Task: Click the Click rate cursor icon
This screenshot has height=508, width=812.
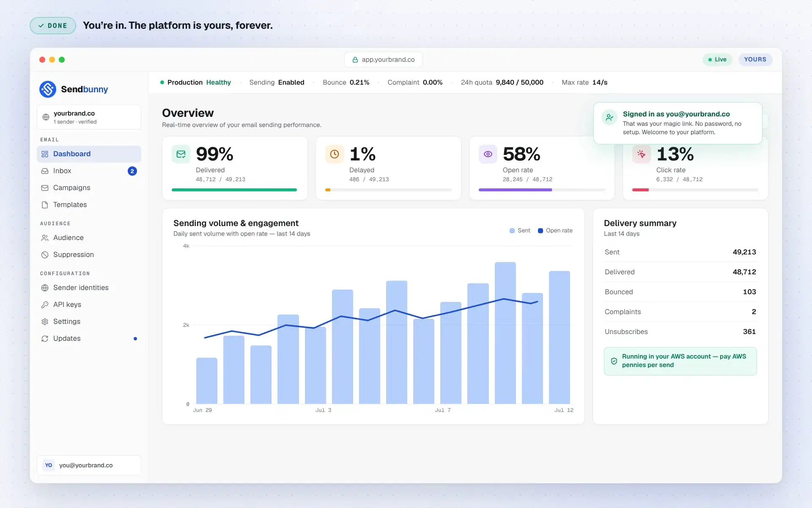Action: point(642,154)
